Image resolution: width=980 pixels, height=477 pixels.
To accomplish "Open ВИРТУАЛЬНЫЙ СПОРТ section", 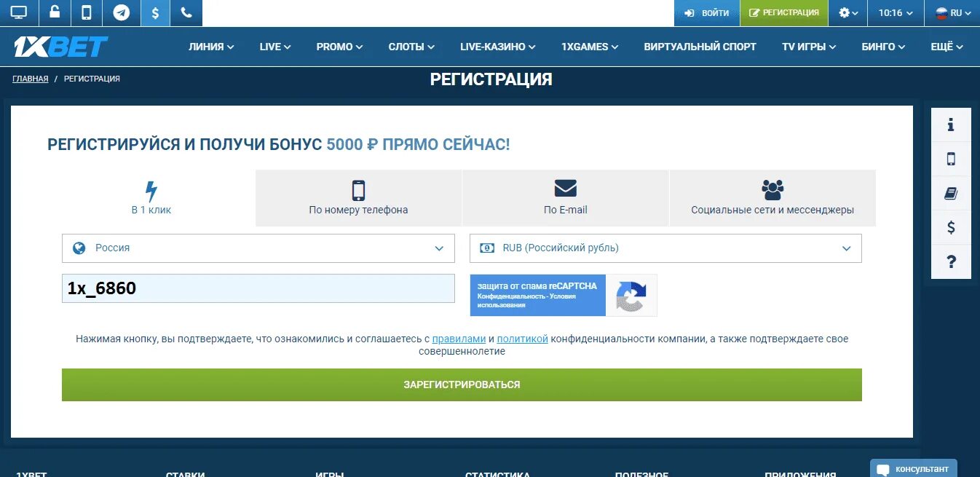I will (700, 47).
